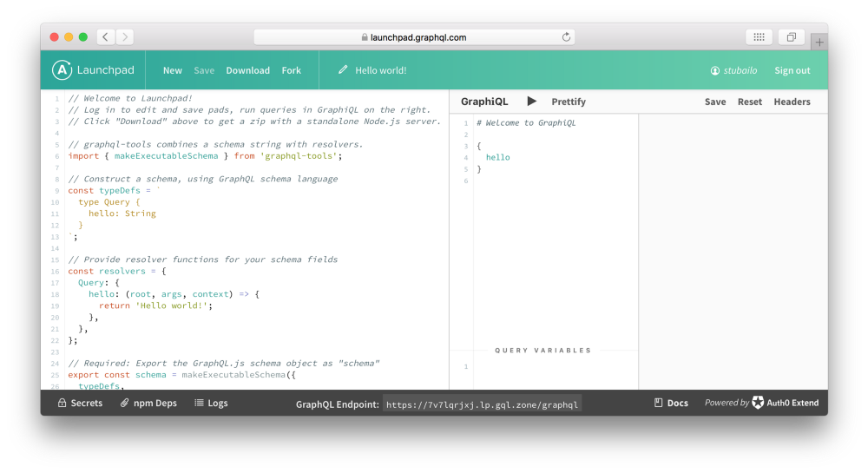Reset the GraphiQL editor

pyautogui.click(x=750, y=102)
